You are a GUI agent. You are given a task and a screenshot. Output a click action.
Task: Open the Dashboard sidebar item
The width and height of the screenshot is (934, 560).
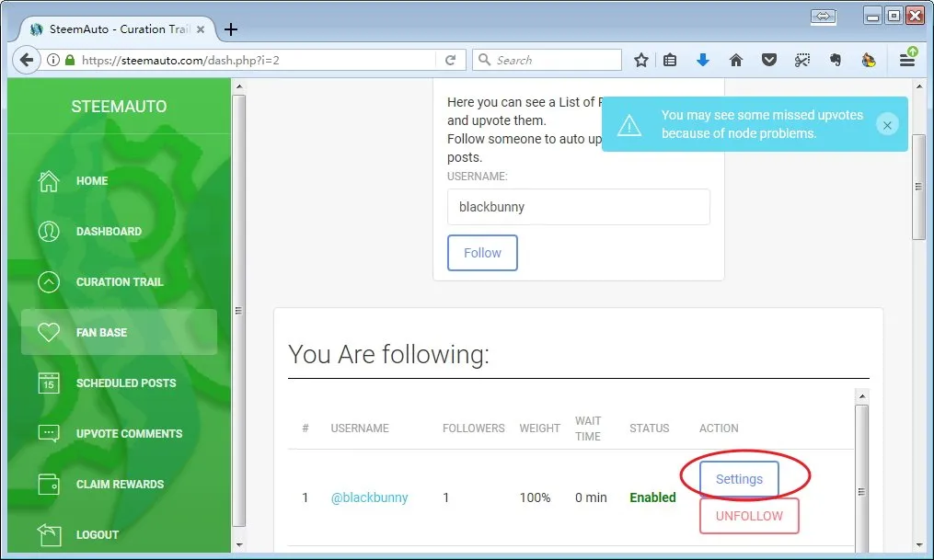(x=119, y=232)
